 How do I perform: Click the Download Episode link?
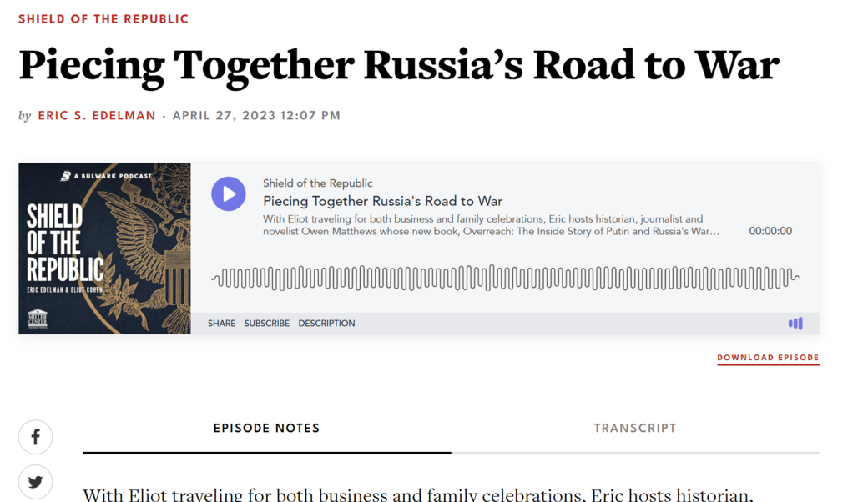click(768, 358)
